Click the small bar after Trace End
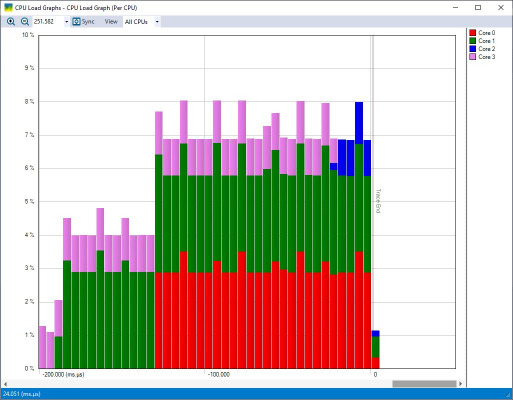Viewport: 513px width, 400px height. coord(376,349)
